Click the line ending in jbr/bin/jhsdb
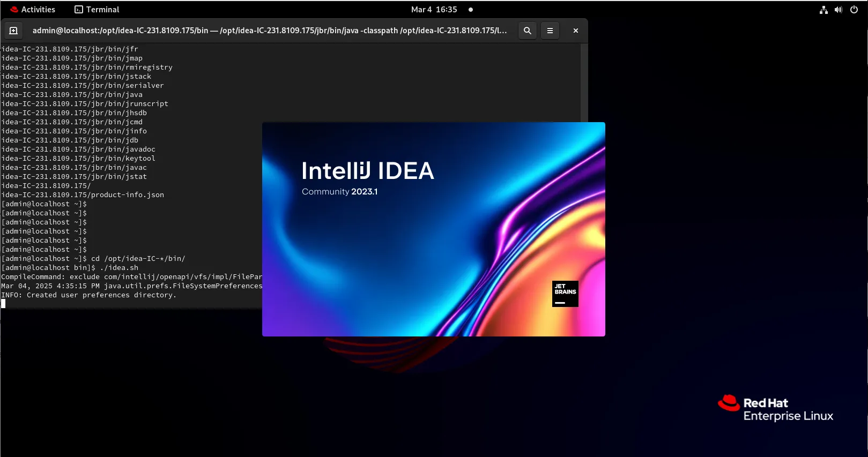 (74, 113)
